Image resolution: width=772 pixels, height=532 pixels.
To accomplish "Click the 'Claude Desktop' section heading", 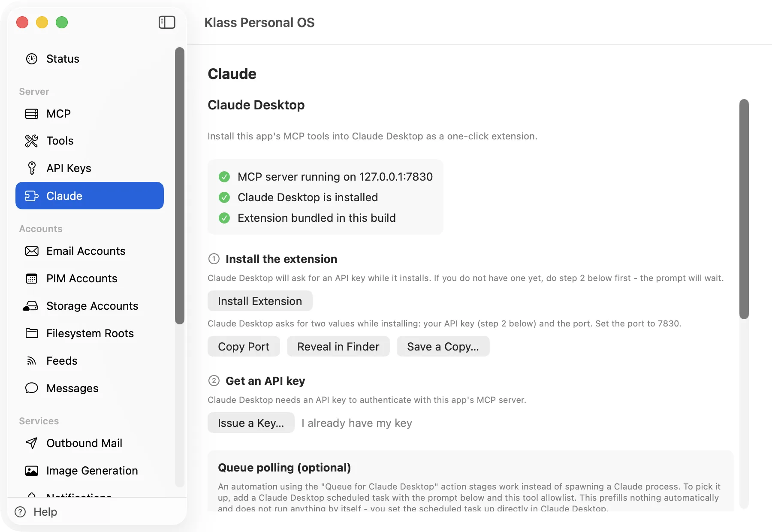I will (256, 105).
